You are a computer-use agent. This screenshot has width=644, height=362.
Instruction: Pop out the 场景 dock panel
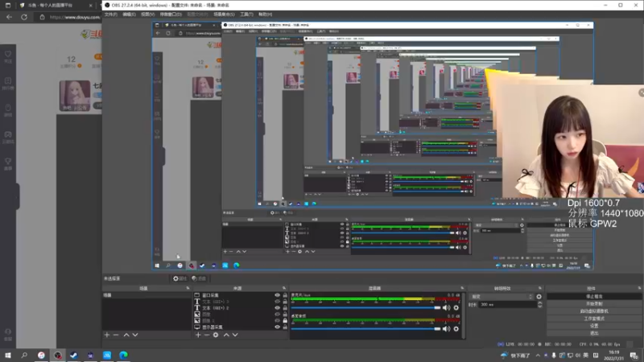pyautogui.click(x=188, y=288)
